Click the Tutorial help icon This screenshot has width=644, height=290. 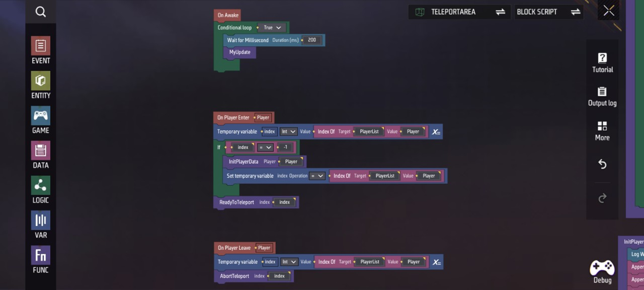[602, 62]
